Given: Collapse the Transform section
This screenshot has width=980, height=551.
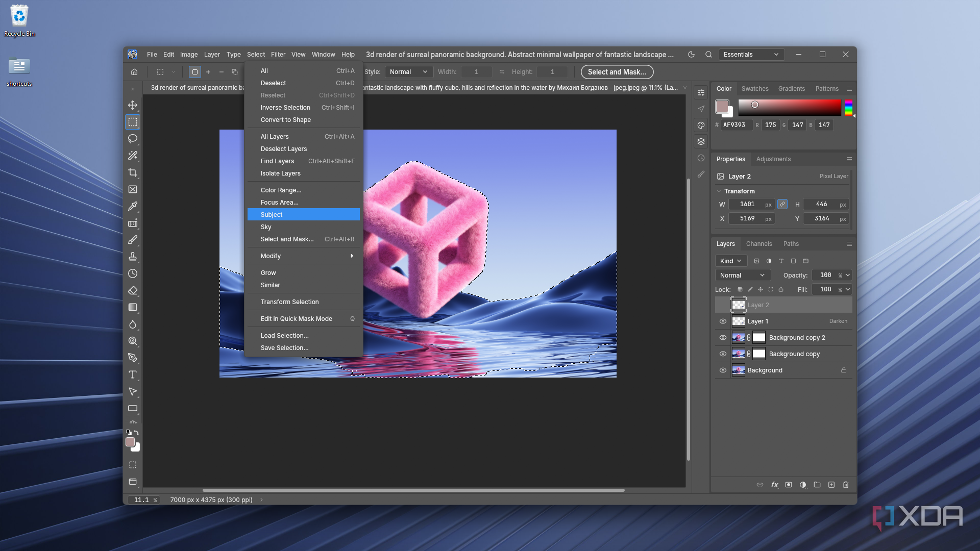Looking at the screenshot, I should pyautogui.click(x=719, y=191).
